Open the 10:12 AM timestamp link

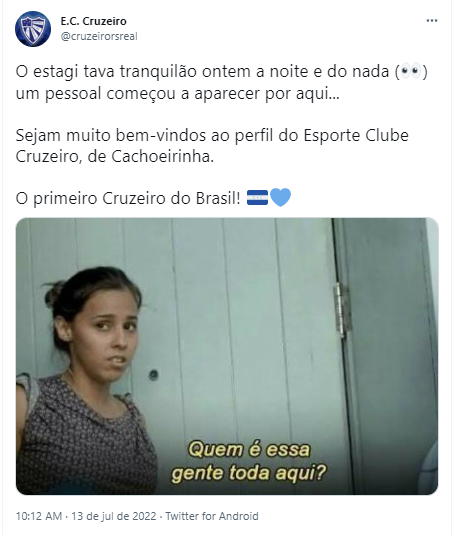click(39, 516)
